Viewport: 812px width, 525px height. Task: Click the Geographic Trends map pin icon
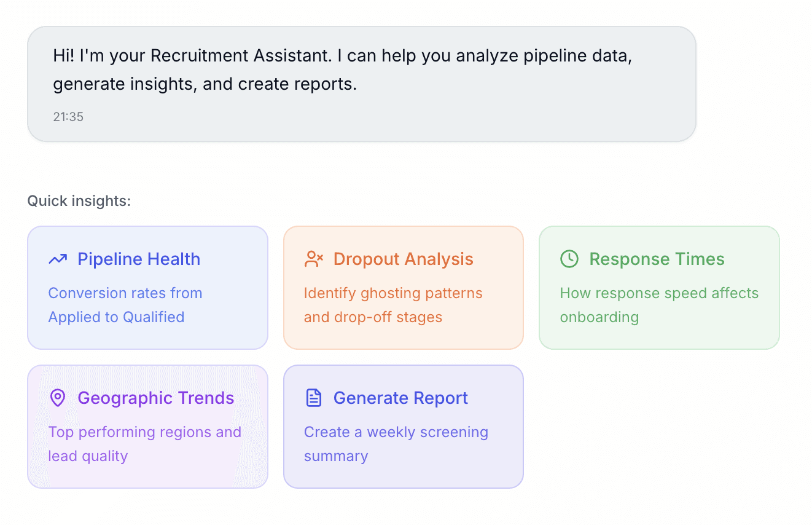click(58, 398)
